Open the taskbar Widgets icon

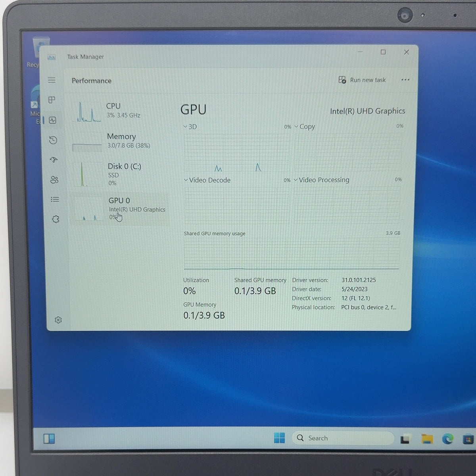coord(49,439)
